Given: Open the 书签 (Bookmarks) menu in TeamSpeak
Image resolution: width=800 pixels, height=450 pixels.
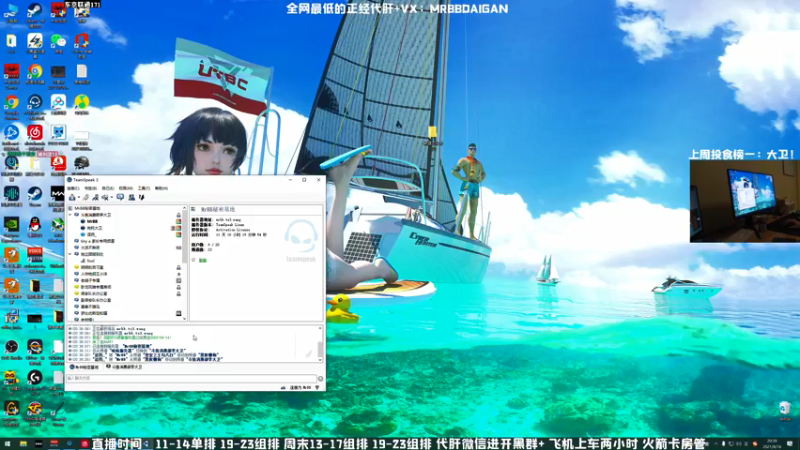Looking at the screenshot, I should [91, 188].
